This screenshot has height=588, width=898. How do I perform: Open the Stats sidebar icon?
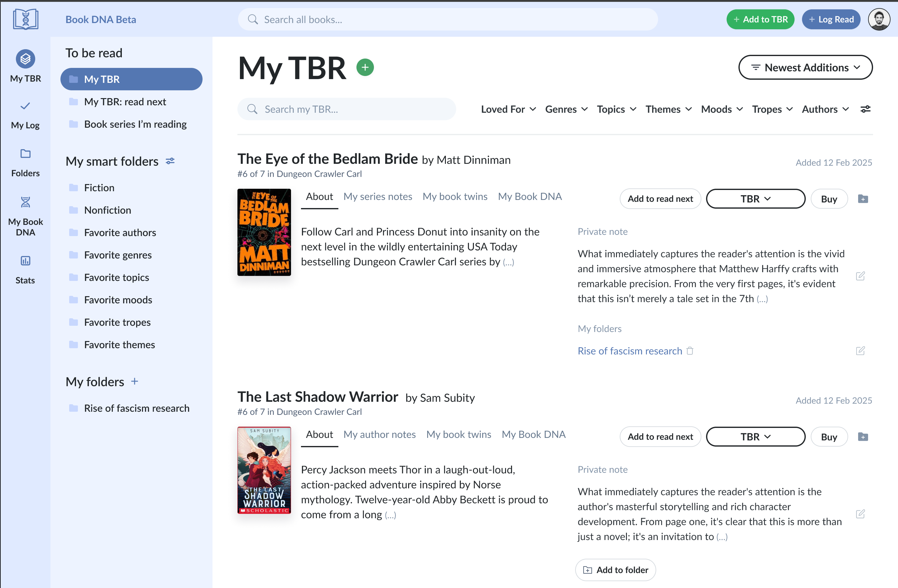(x=25, y=261)
